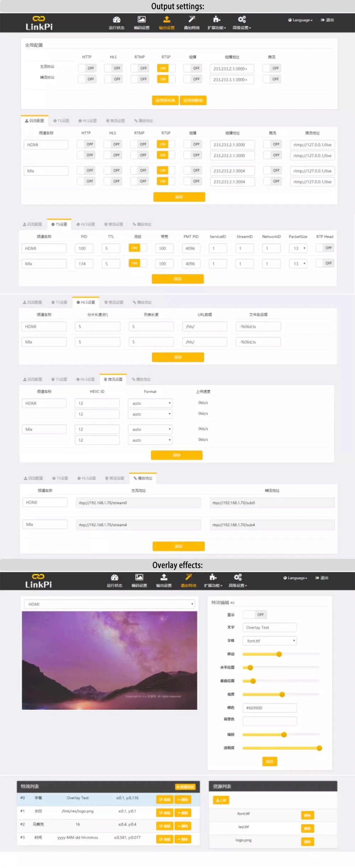The image size is (355, 868).
Task: Edit effect #0 Overlay Text row
Action: tap(165, 800)
